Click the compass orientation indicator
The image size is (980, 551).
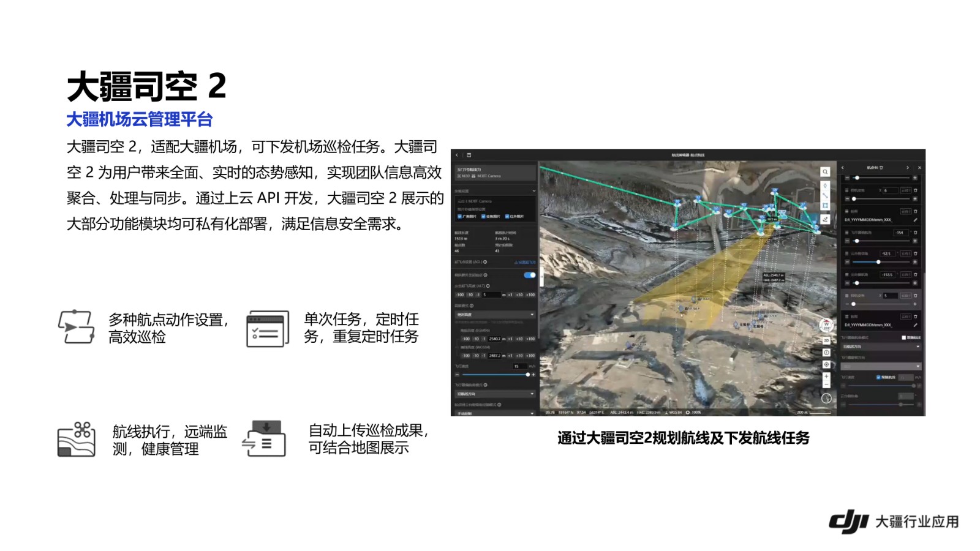click(x=826, y=325)
